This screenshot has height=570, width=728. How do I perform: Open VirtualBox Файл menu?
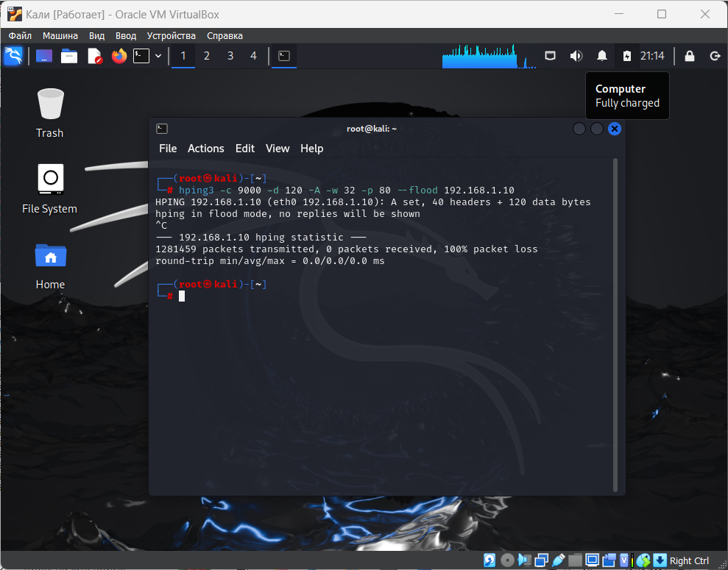tap(20, 36)
